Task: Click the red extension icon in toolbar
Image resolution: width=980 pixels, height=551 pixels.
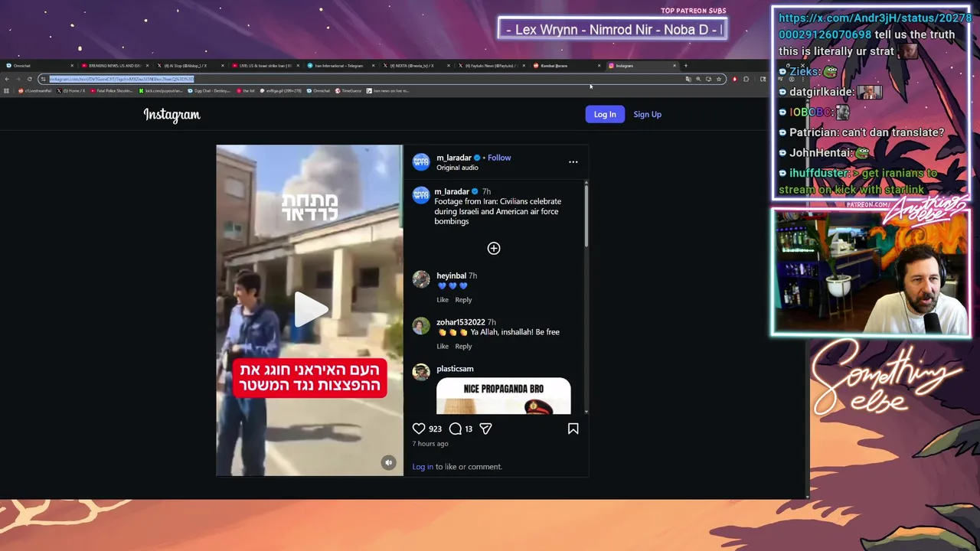Action: (x=735, y=79)
